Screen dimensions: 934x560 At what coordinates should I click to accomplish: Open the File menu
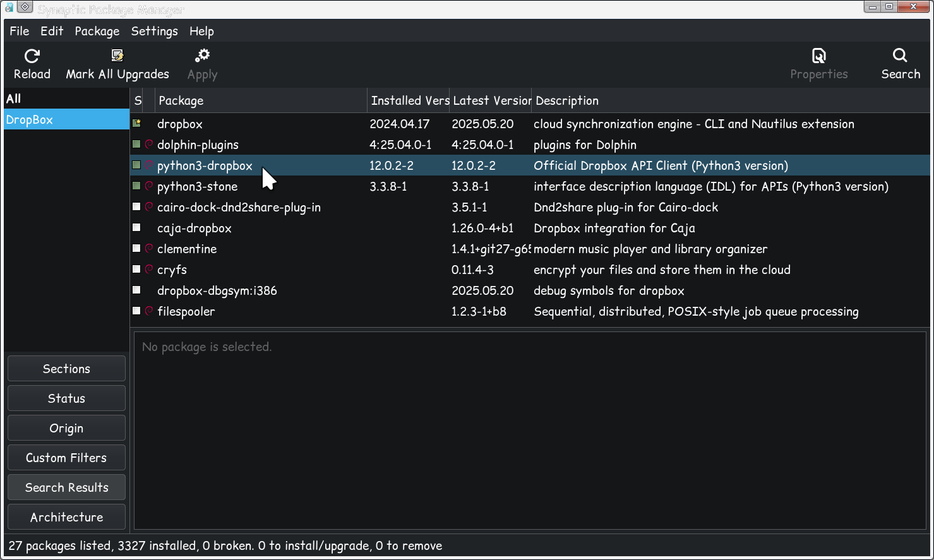point(19,31)
